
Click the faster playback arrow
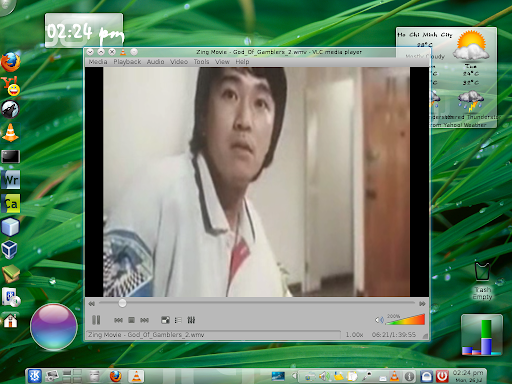422,303
